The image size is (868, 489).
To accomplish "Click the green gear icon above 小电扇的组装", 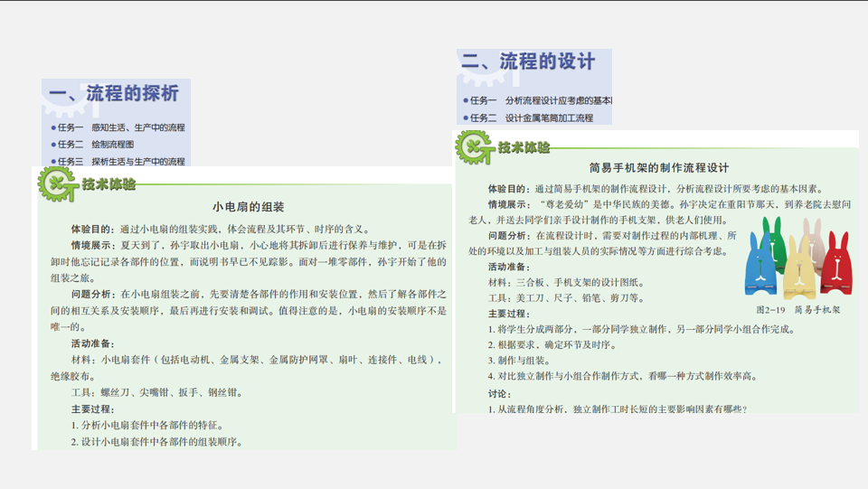I will click(57, 183).
